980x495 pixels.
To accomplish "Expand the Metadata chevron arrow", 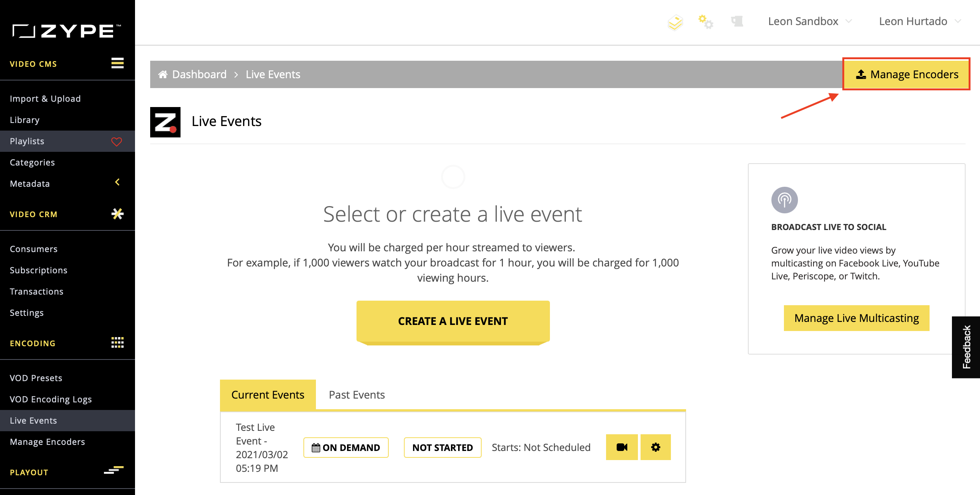I will 117,182.
